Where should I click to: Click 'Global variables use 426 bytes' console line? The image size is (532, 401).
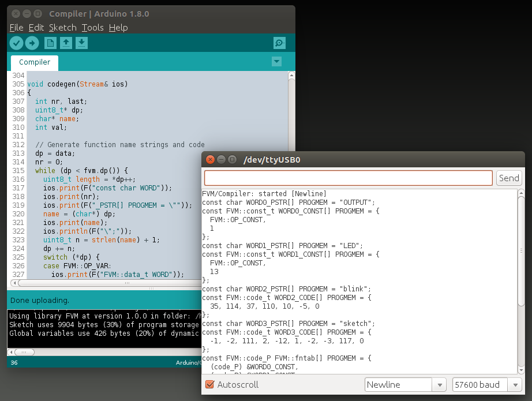point(104,333)
